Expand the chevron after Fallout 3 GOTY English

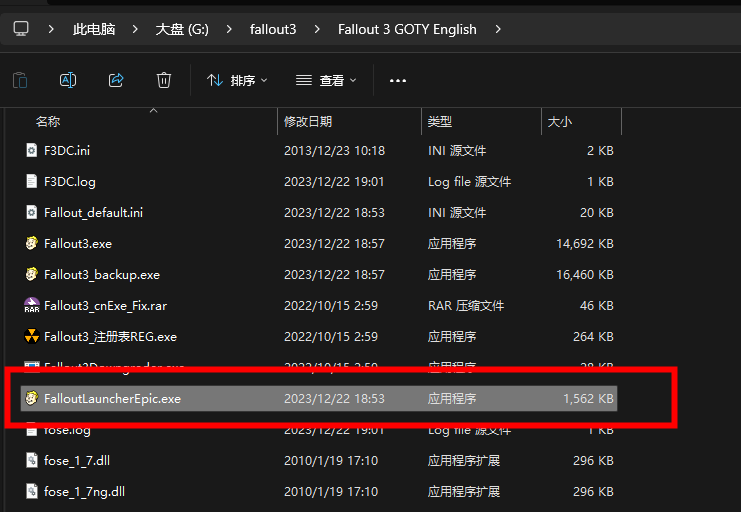pos(498,29)
